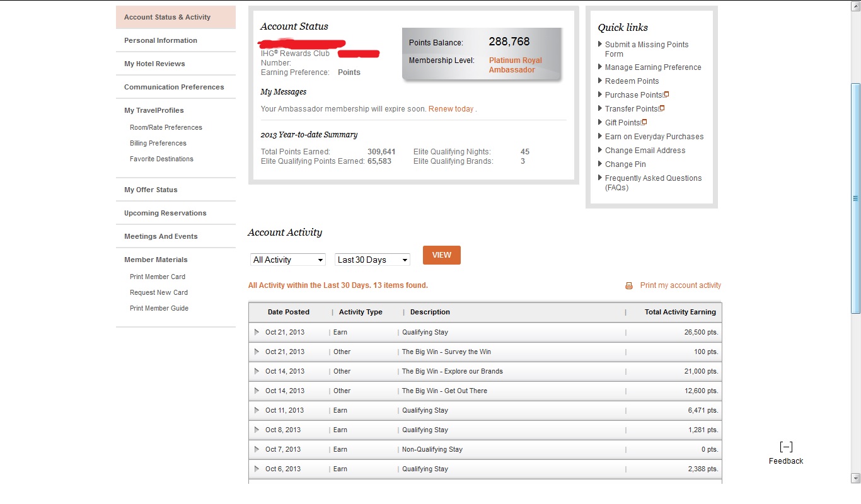861x504 pixels.
Task: Click the Renew today link
Action: pos(451,109)
